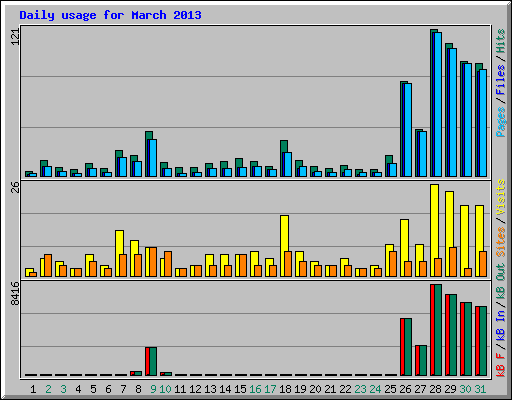Click the 'kB F' legend label
The image size is (512, 400).
pyautogui.click(x=500, y=365)
